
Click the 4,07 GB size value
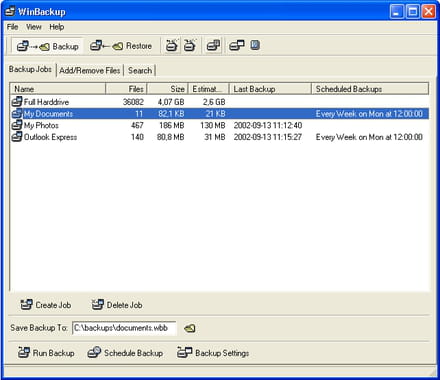171,102
